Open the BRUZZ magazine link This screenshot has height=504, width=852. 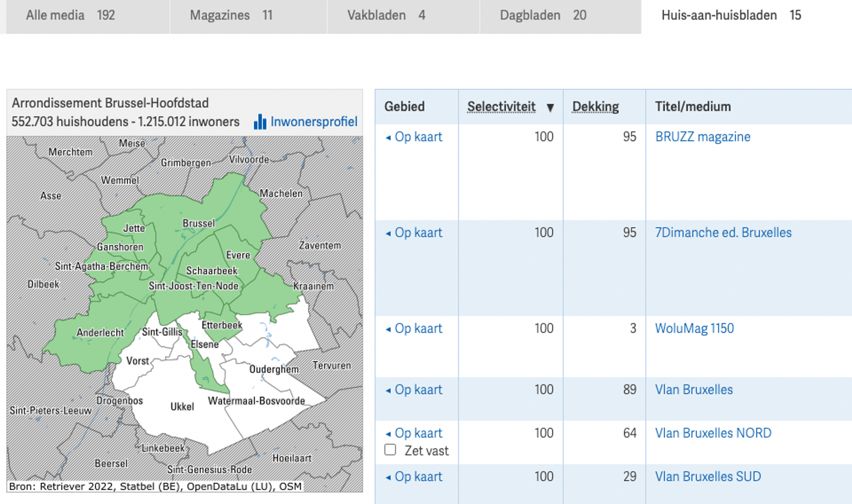(x=703, y=136)
